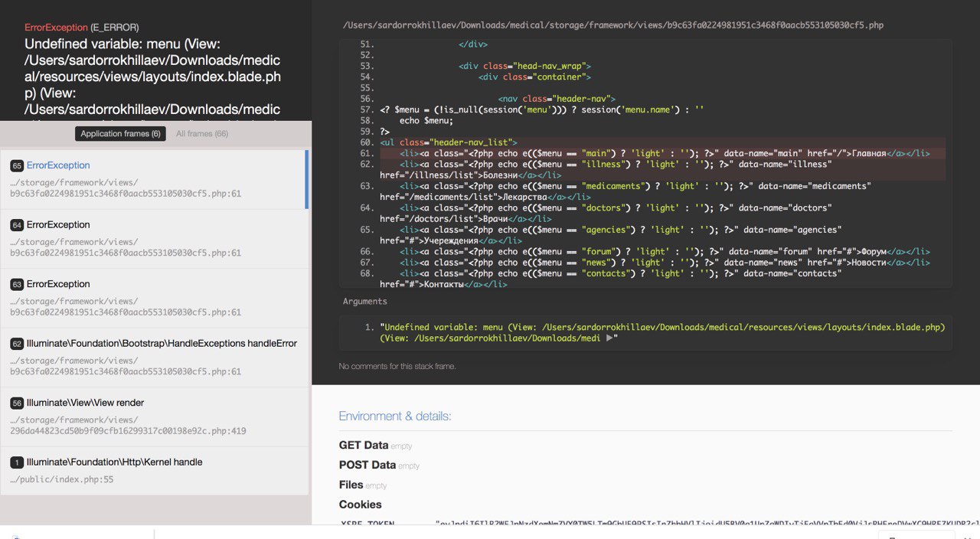This screenshot has height=539, width=980.
Task: Click frame number badge 62
Action: click(17, 344)
